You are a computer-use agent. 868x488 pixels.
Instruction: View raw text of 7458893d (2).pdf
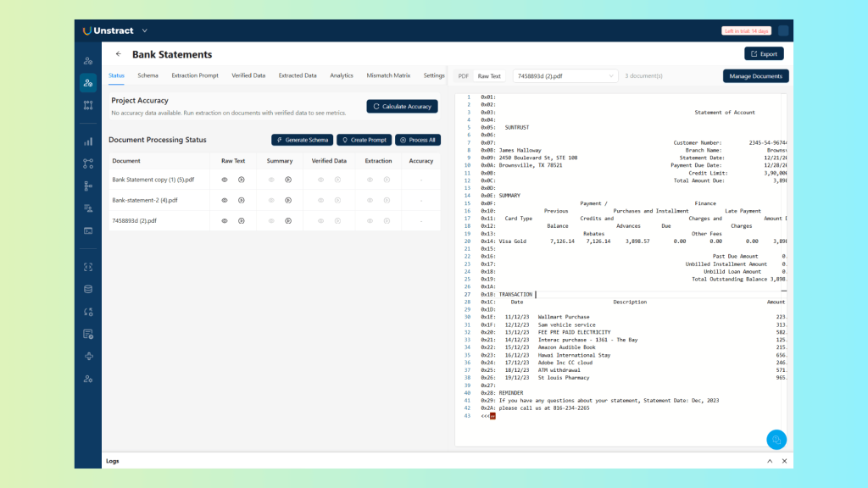click(x=225, y=221)
